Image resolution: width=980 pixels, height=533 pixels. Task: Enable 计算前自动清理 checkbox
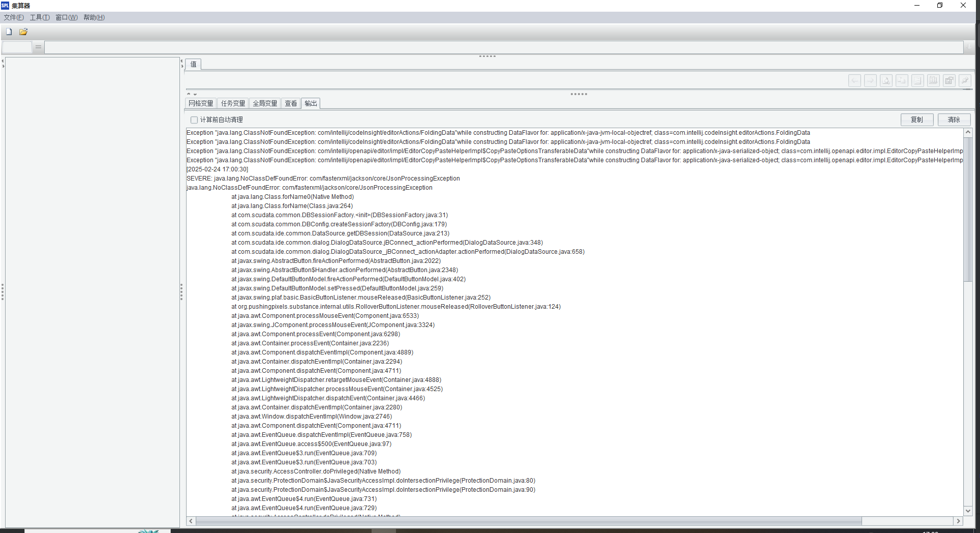click(x=194, y=120)
